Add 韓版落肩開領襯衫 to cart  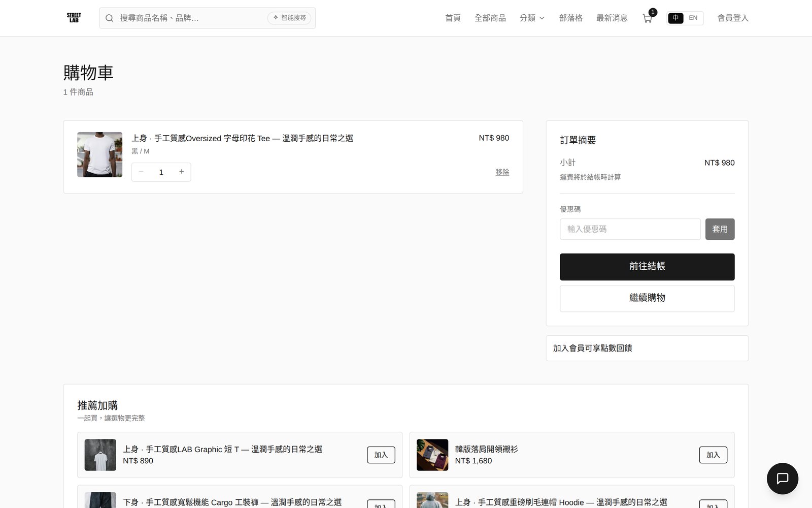[713, 455]
